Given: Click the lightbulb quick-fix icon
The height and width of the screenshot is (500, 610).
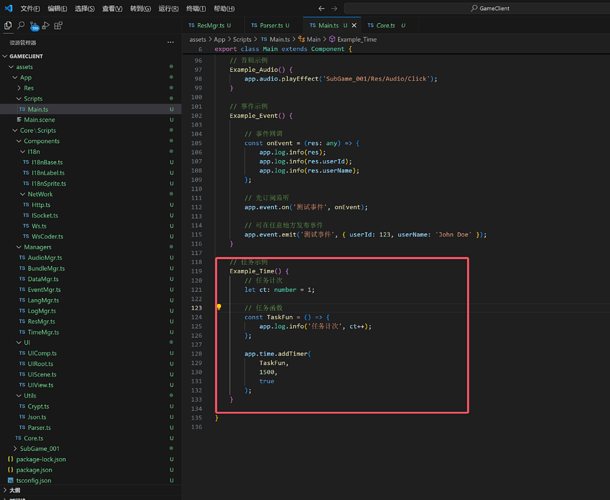Looking at the screenshot, I should 219,307.
